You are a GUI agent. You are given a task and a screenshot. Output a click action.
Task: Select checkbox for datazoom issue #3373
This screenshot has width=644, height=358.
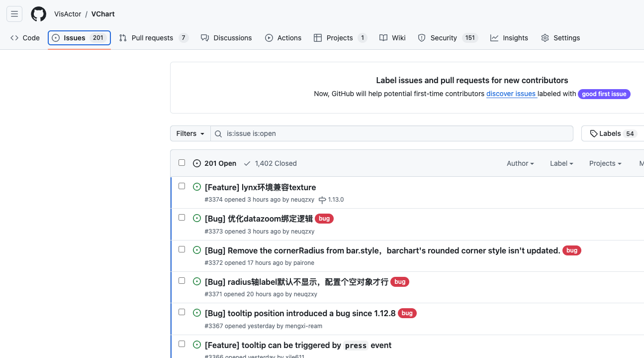(x=182, y=217)
